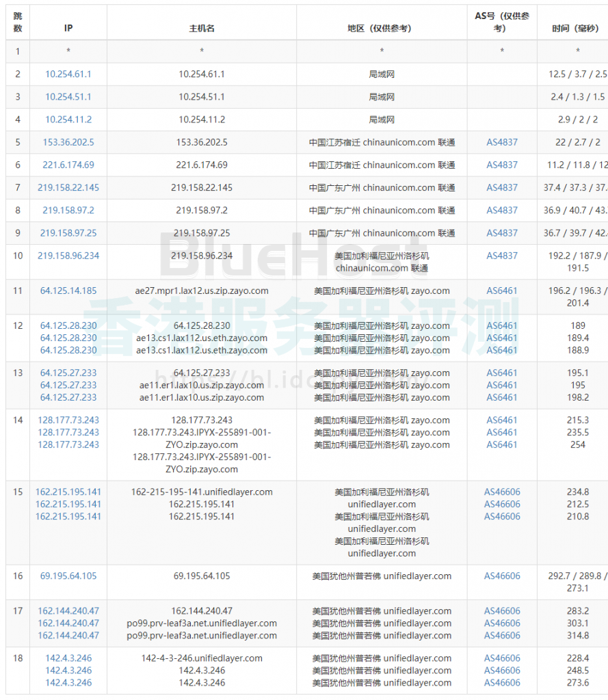Click hostname ae27.mpr1.lax12.us.zip.zayo.com

tap(202, 291)
